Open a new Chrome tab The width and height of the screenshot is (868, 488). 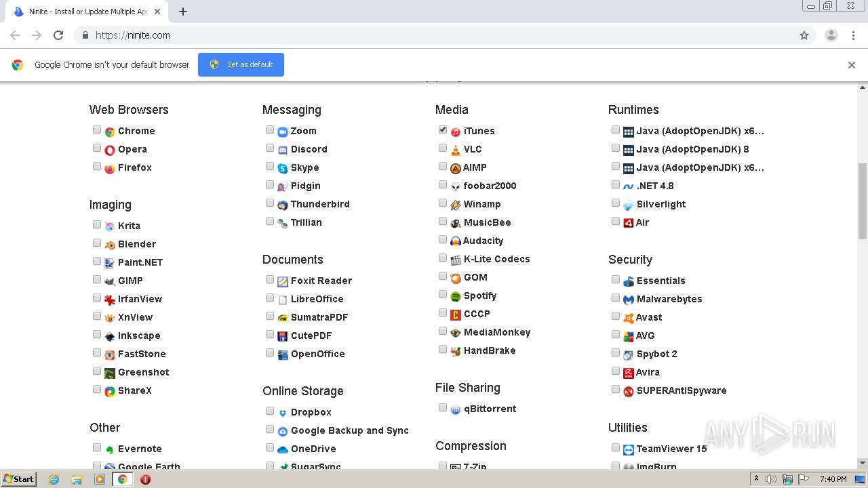pyautogui.click(x=183, y=12)
